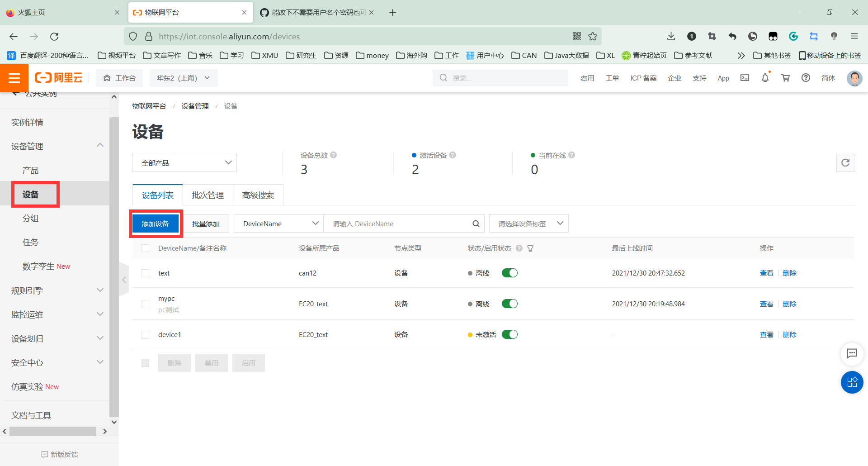Click the browser URL address bar
The width and height of the screenshot is (868, 466).
362,37
